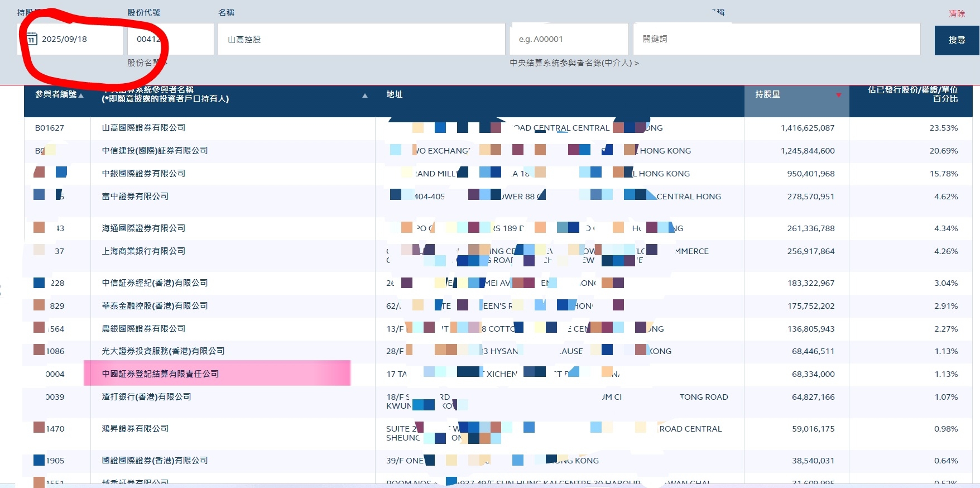Click shareholding value 59,016,175
The height and width of the screenshot is (488, 980).
pyautogui.click(x=813, y=429)
